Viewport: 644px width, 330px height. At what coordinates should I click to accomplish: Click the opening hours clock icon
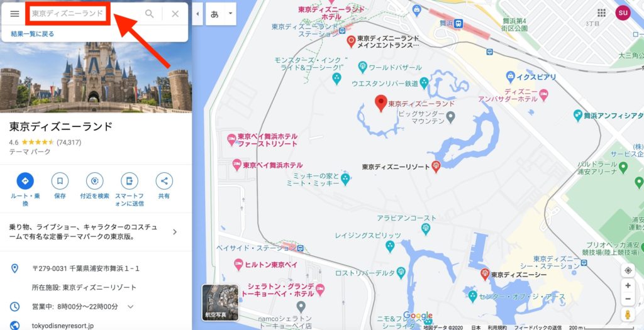pyautogui.click(x=14, y=307)
